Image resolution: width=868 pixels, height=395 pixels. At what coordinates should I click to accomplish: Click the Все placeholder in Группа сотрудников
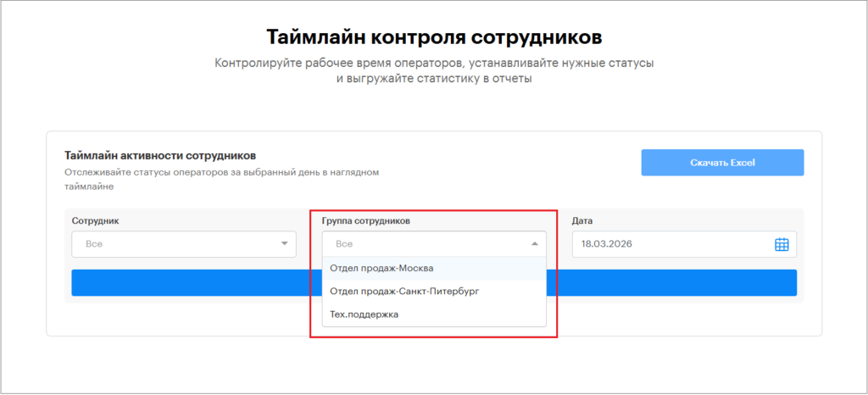pos(344,244)
